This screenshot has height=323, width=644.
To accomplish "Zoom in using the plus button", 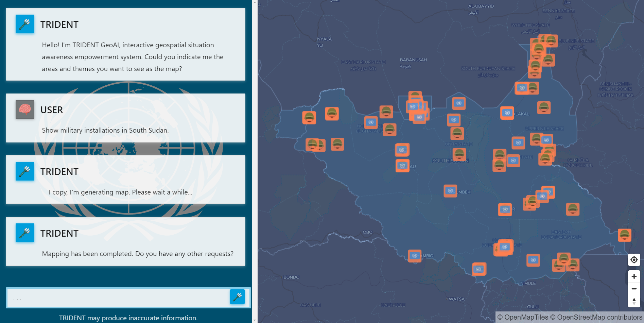I will 634,276.
